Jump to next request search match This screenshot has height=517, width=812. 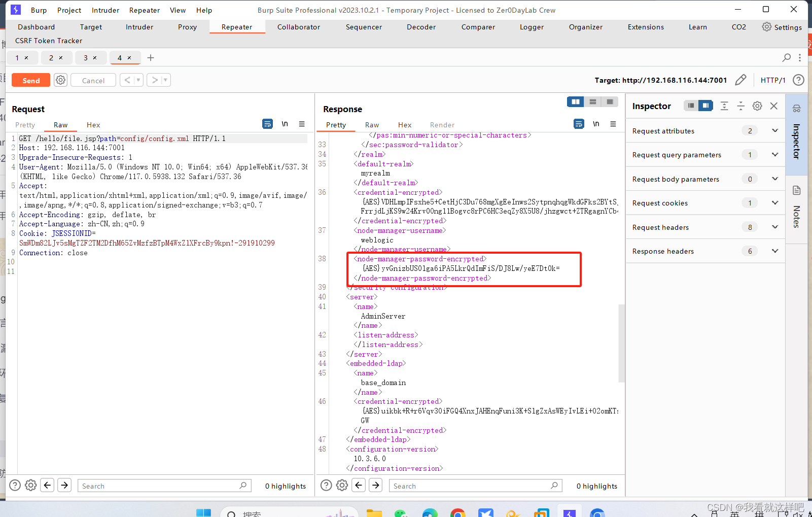pyautogui.click(x=64, y=486)
